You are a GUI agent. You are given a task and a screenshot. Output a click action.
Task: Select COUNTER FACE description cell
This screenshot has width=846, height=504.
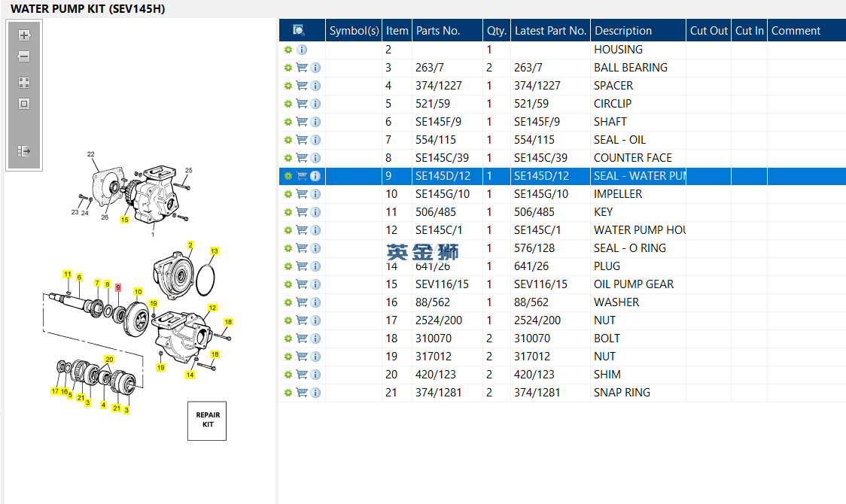coord(638,158)
